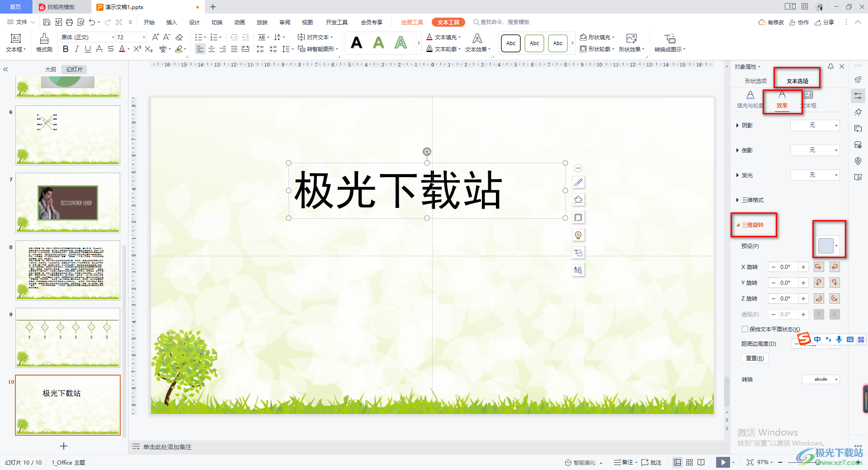The height and width of the screenshot is (470, 868).
Task: Clear text formatting with eraser icon
Action: [x=179, y=37]
